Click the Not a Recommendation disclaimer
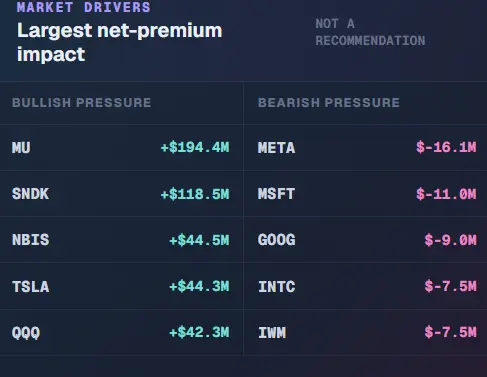This screenshot has height=377, width=487. point(370,32)
